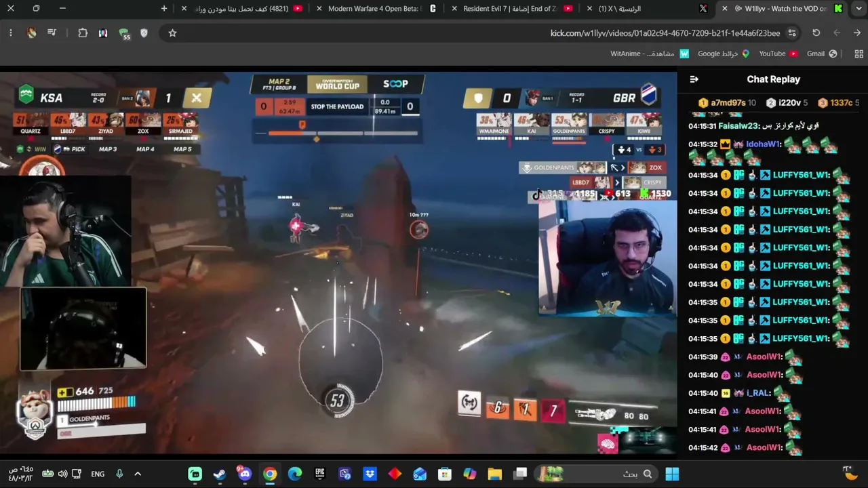Expand hidden system tray icons
This screenshot has height=488, width=868.
(138, 474)
